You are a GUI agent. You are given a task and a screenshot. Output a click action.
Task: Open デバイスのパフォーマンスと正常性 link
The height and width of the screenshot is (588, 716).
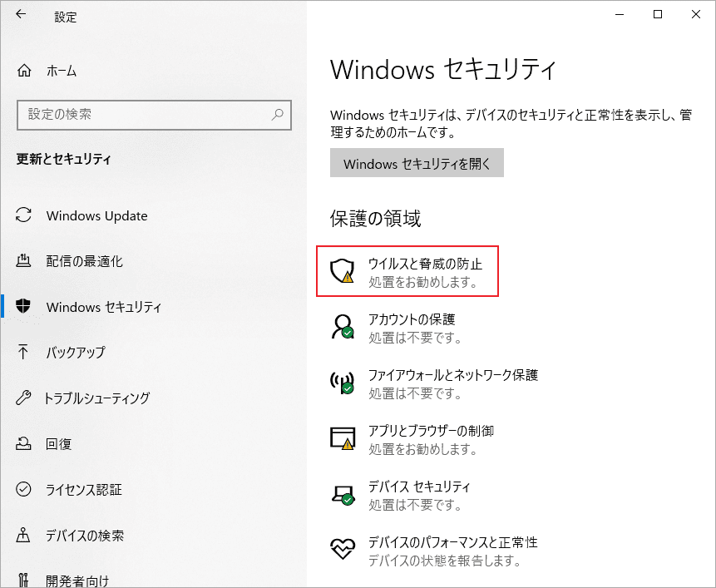[x=452, y=542]
